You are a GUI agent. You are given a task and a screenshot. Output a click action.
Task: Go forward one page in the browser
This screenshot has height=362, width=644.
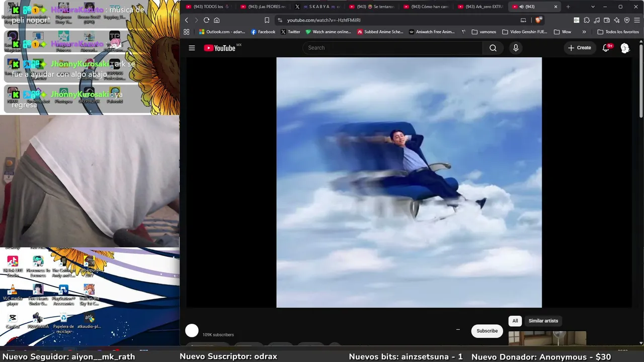coord(196,20)
